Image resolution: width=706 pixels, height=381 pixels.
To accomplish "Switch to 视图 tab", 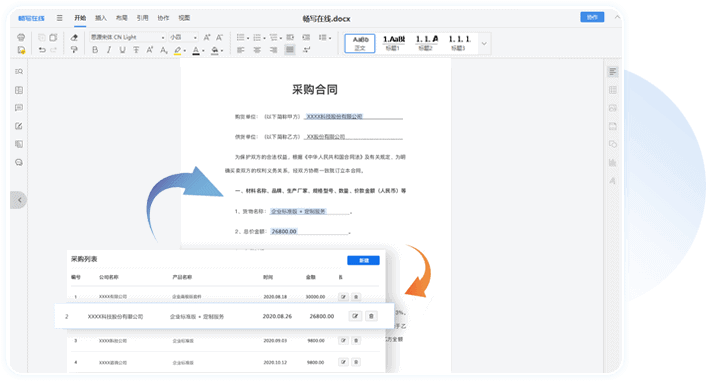I will [x=184, y=18].
